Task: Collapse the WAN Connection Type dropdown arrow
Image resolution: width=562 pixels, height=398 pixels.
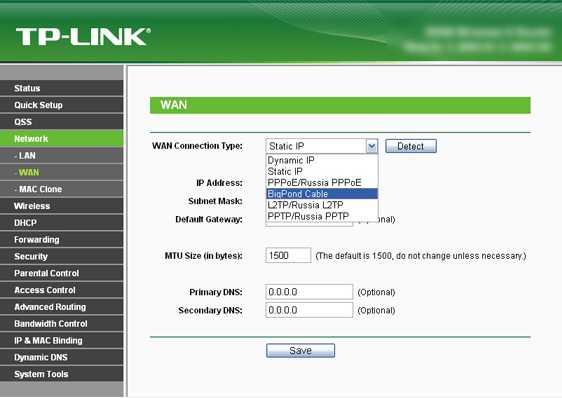Action: (372, 146)
